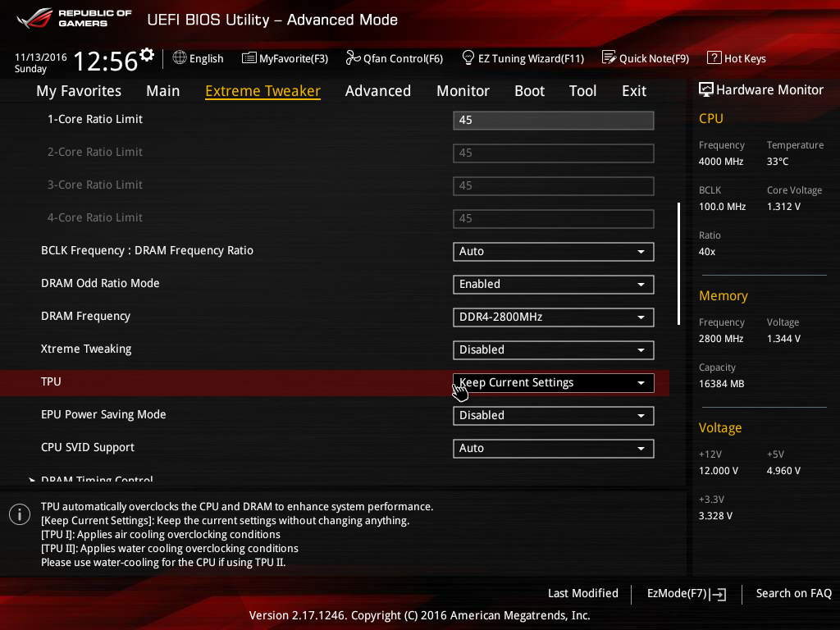This screenshot has width=840, height=630.
Task: Open the Monitor tab
Action: 463,91
